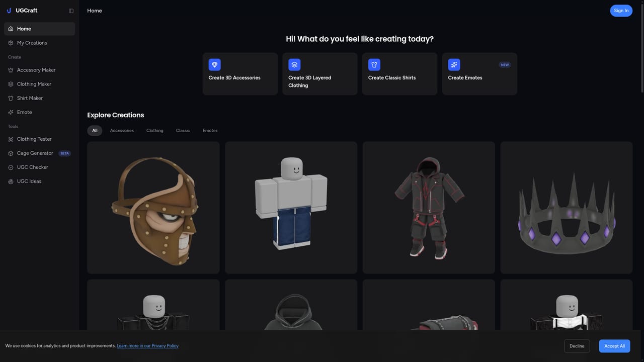Click the Accessory Maker crown icon

click(11, 70)
